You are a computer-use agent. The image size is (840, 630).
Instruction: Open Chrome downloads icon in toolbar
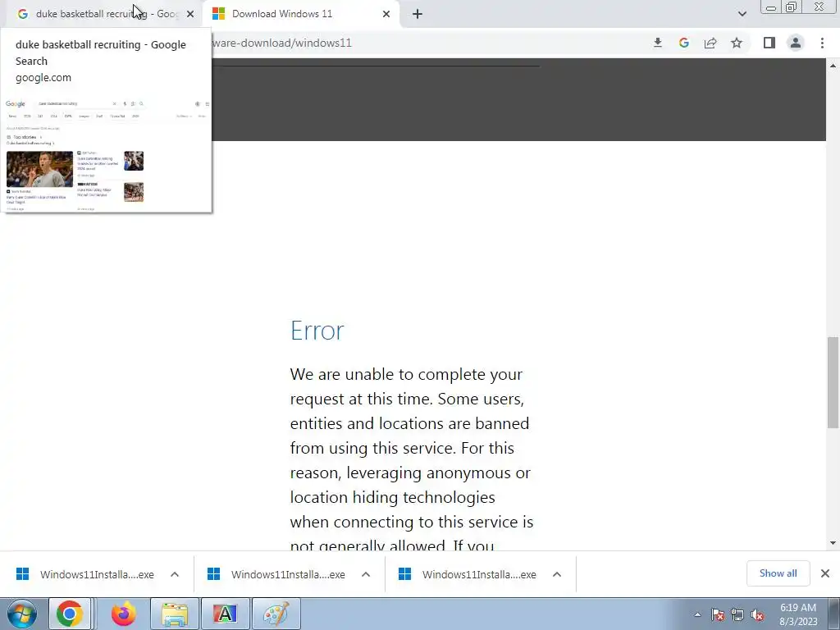(x=658, y=43)
